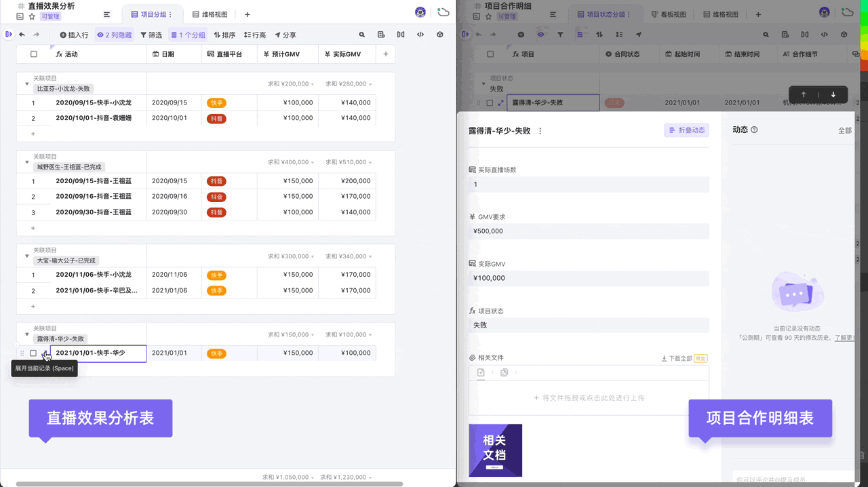
Task: Open the 相关文档 attachment thumbnail
Action: pos(495,450)
